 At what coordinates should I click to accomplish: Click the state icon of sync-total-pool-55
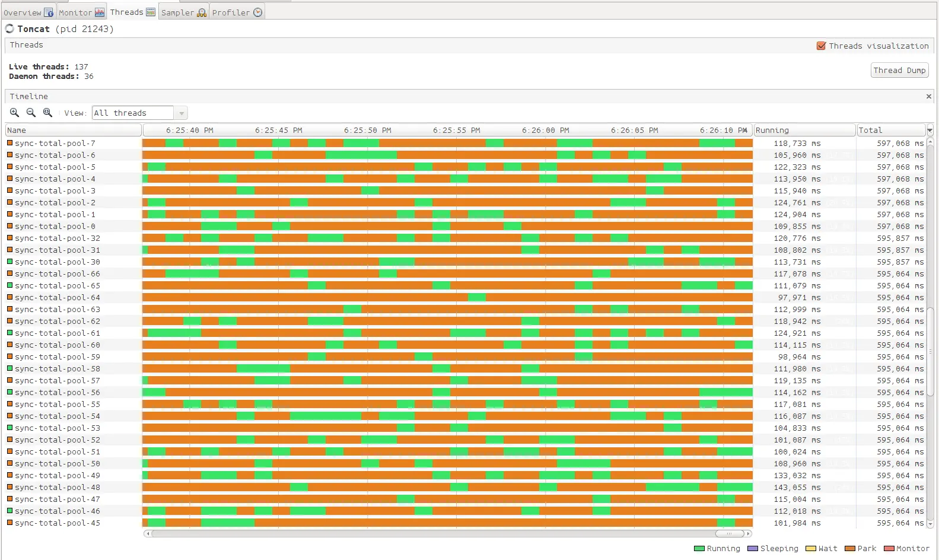[x=9, y=403]
